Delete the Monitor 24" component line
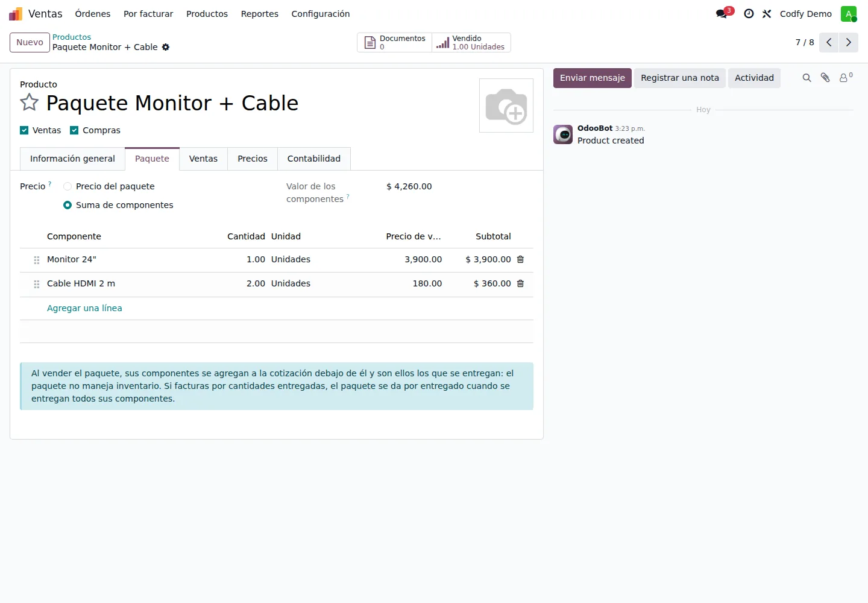Image resolution: width=868 pixels, height=603 pixels. point(520,259)
